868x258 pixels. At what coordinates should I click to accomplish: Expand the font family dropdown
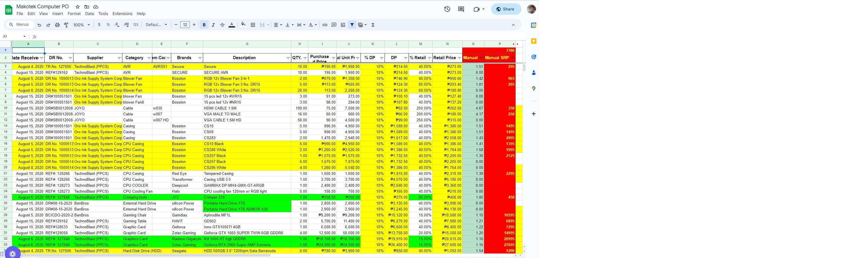coord(156,25)
